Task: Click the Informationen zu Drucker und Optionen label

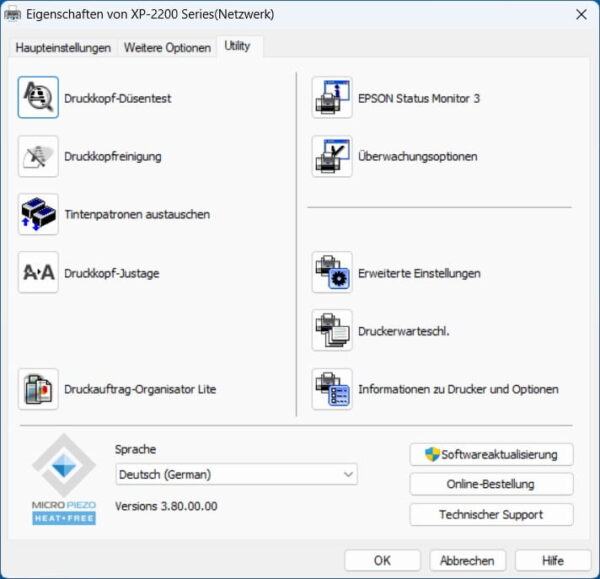Action: tap(458, 389)
